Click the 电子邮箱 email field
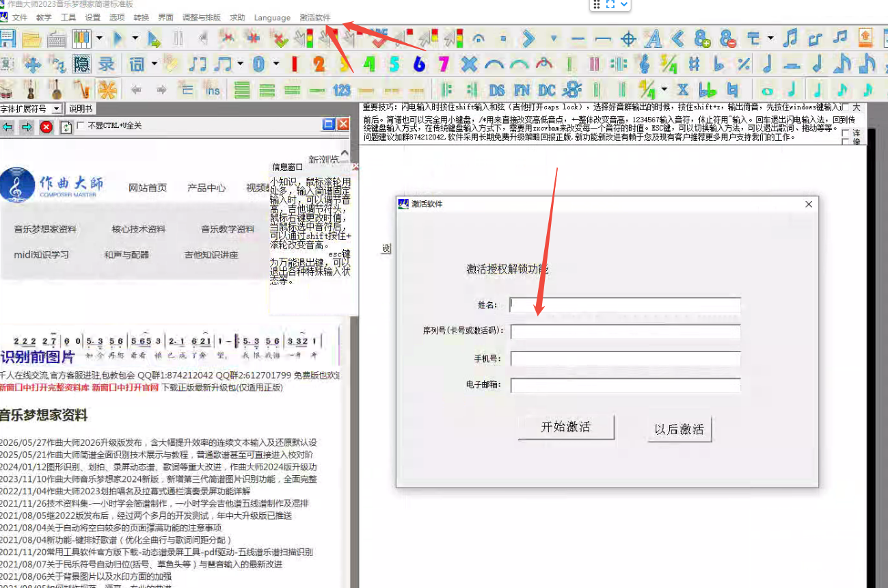Screen dimensions: 888x588 [625, 386]
